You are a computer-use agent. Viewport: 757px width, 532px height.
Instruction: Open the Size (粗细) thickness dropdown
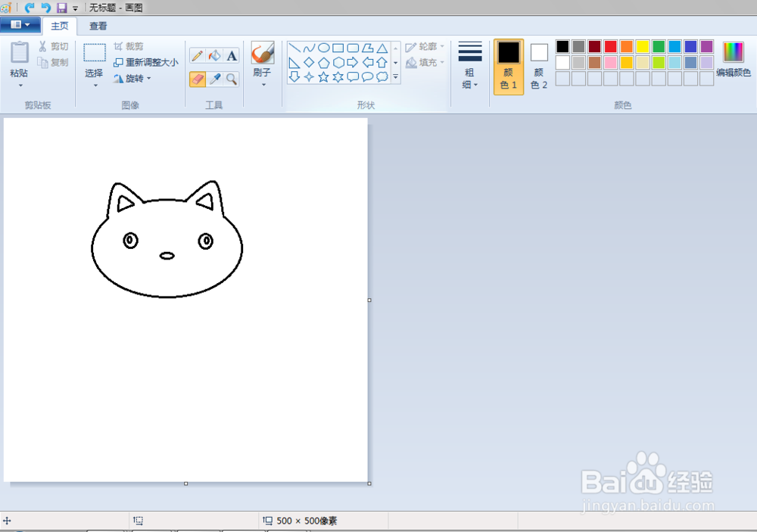(x=469, y=65)
